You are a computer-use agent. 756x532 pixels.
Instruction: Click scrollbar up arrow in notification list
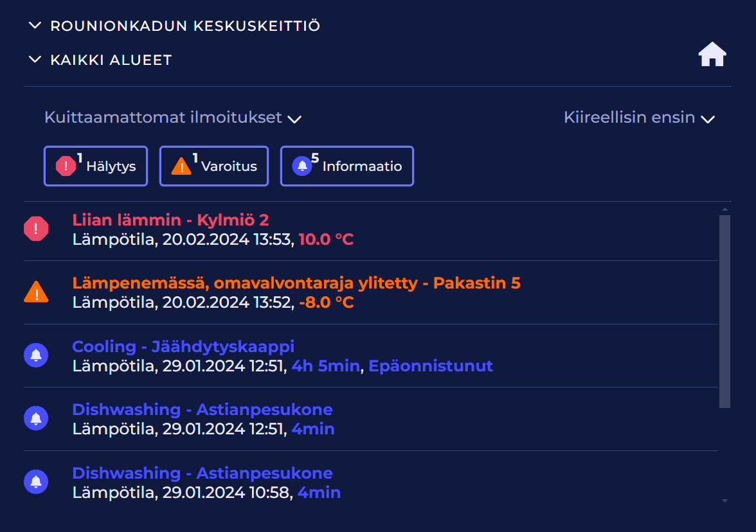(x=724, y=209)
